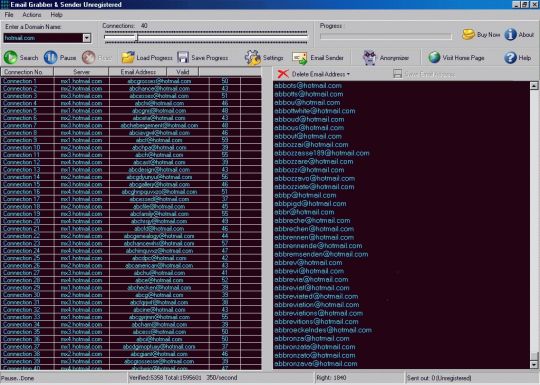540x385 pixels.
Task: Open the Help menu in menu bar
Action: click(x=56, y=15)
